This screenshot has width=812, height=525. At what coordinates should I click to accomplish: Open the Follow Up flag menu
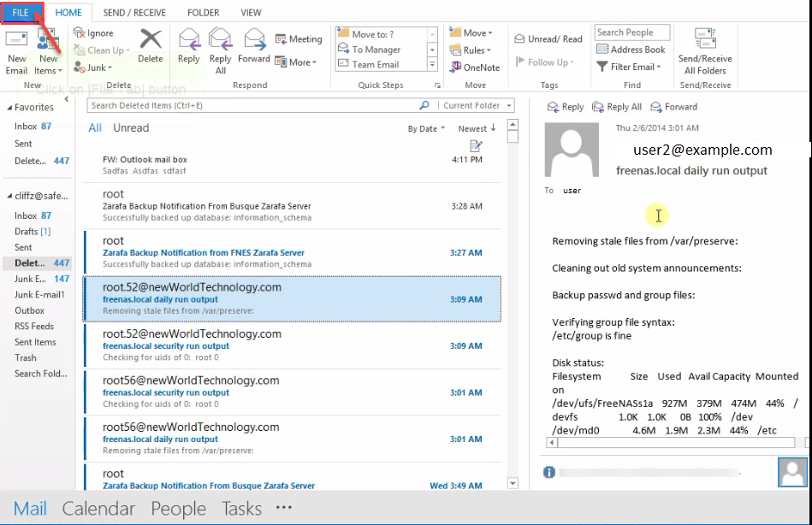[x=545, y=62]
